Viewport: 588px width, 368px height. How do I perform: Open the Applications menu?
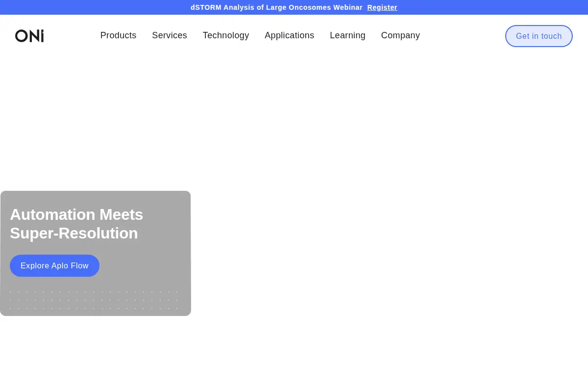[x=290, y=35]
